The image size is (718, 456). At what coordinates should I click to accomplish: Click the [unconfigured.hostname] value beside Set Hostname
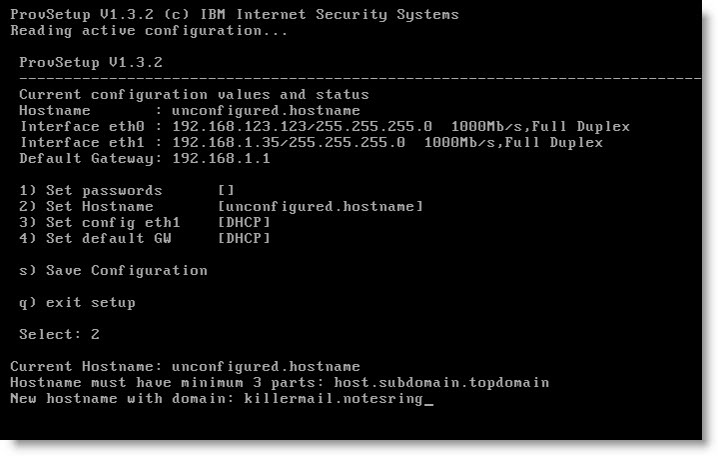320,207
